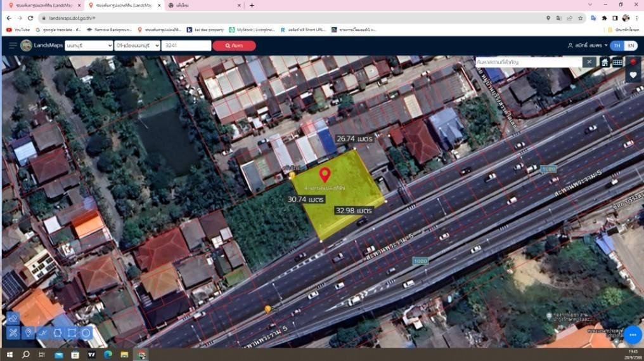Open the favorites heart icon
This screenshot has width=644, height=361.
pyautogui.click(x=633, y=75)
